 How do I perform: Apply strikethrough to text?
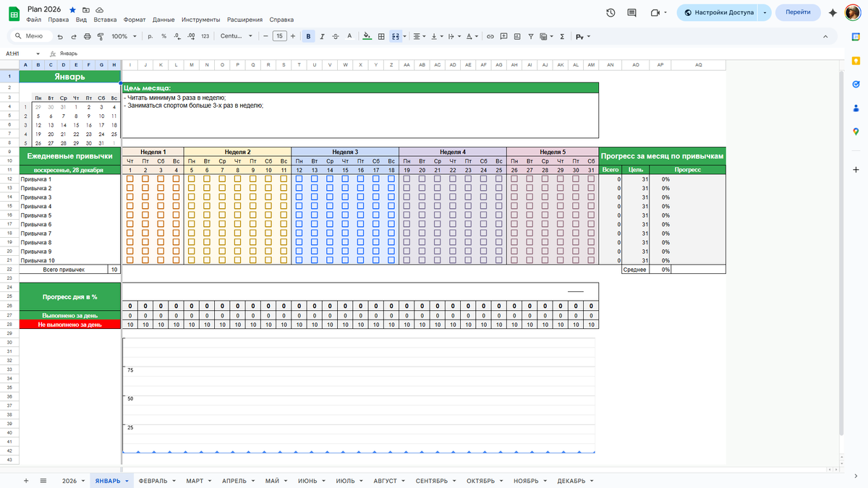[x=336, y=36]
